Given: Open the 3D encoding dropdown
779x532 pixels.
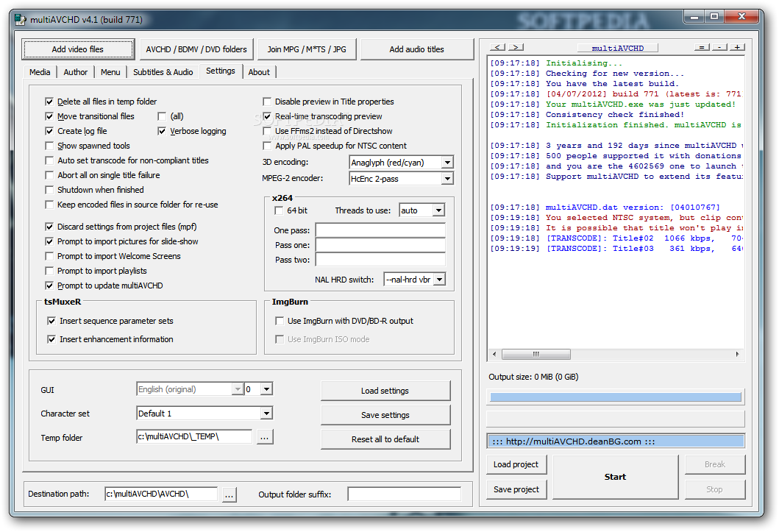Looking at the screenshot, I should point(447,163).
